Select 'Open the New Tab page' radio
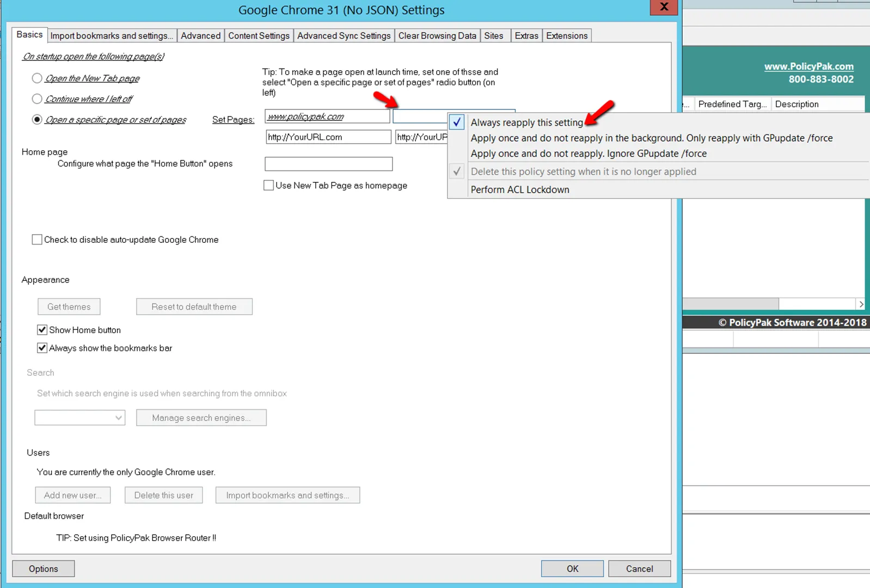 (37, 78)
